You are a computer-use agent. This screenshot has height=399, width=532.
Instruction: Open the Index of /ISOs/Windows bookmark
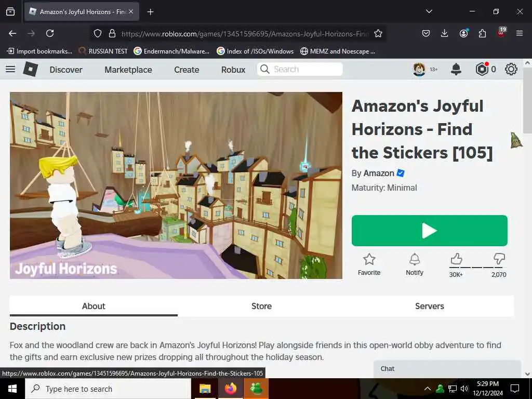point(255,51)
